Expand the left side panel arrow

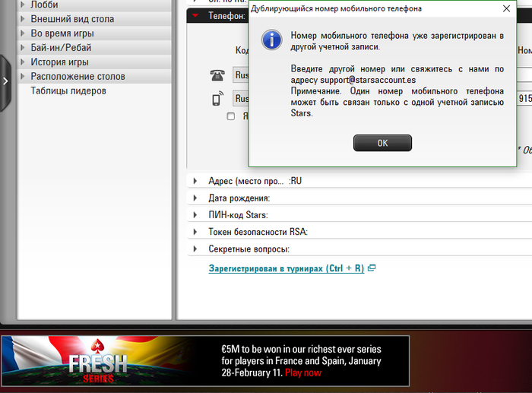tap(5, 81)
